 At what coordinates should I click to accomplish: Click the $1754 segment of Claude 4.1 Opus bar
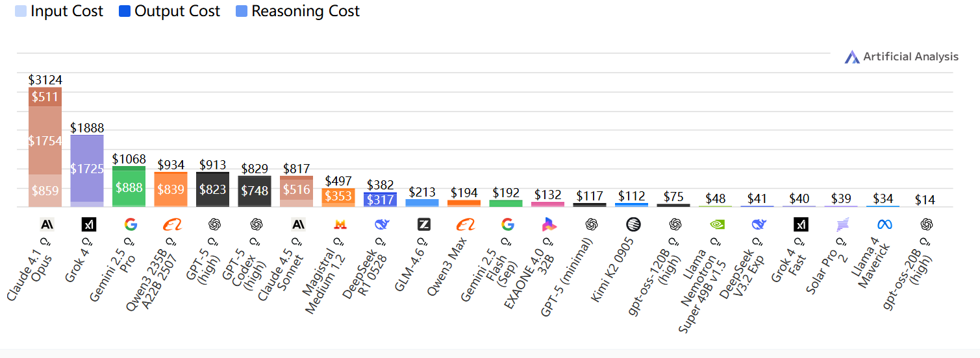tap(45, 140)
